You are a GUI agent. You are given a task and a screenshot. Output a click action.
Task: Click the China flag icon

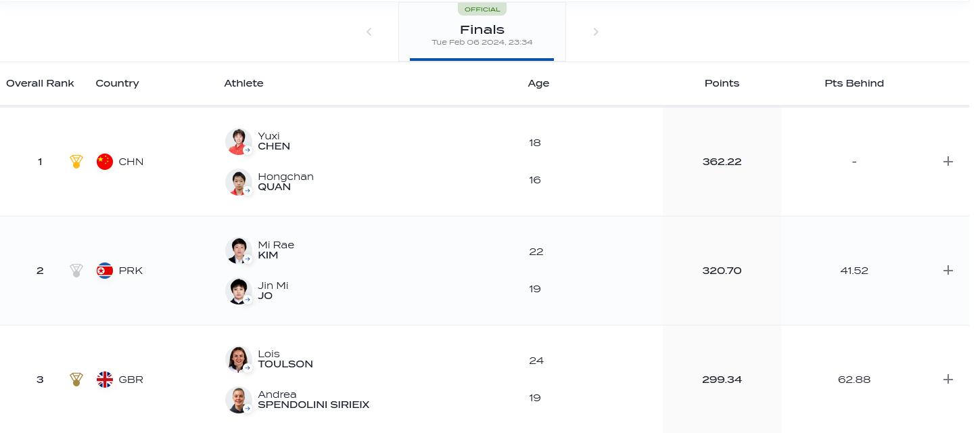(105, 162)
